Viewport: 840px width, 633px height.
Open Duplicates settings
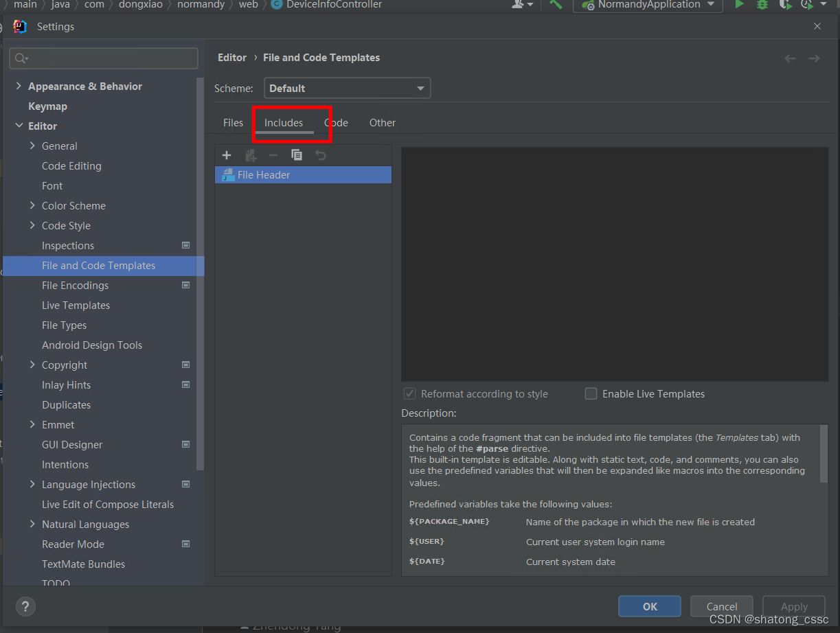(x=66, y=404)
